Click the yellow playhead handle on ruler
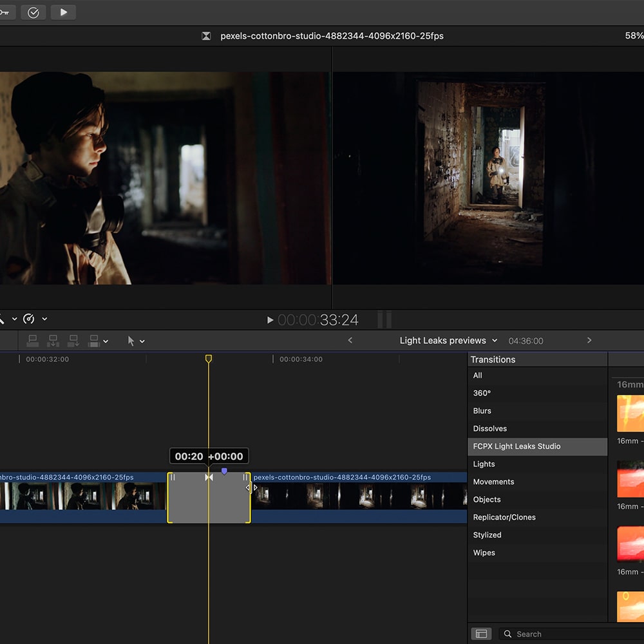The height and width of the screenshot is (644, 644). click(x=208, y=359)
